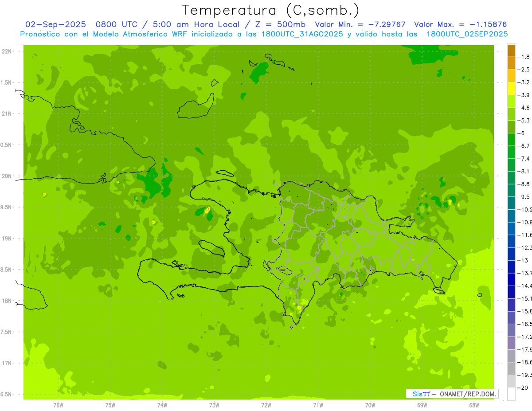The height and width of the screenshot is (411, 532).
Task: Pick the green swatch between -5.3 and -6
Action: pos(511,127)
